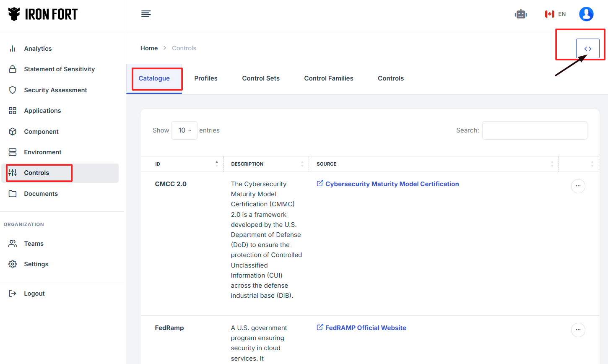Open the EN language selector
This screenshot has height=364, width=608.
click(556, 14)
